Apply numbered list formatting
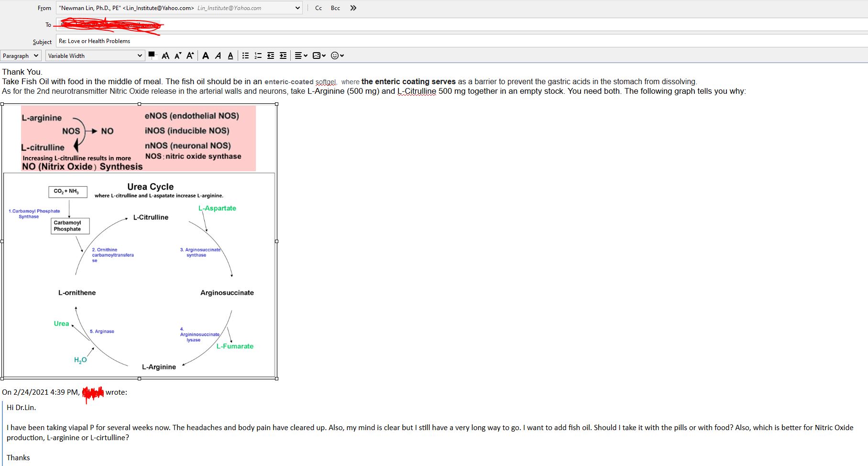 [258, 56]
